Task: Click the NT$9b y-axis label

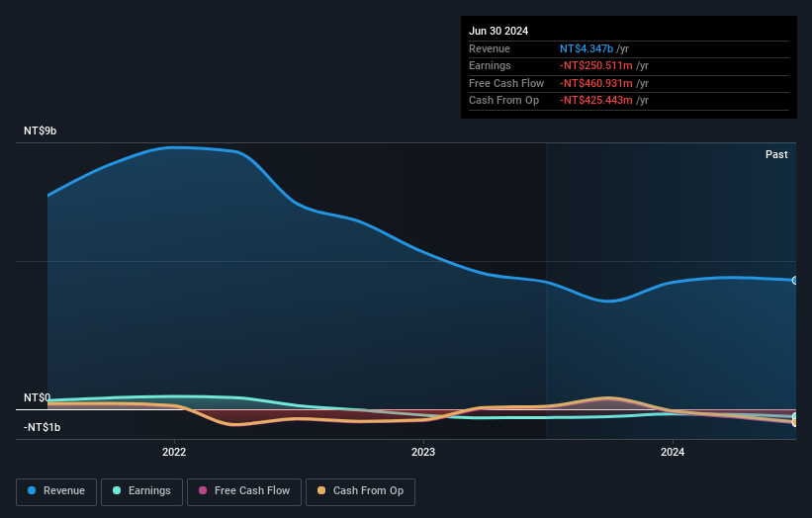Action: coord(40,130)
